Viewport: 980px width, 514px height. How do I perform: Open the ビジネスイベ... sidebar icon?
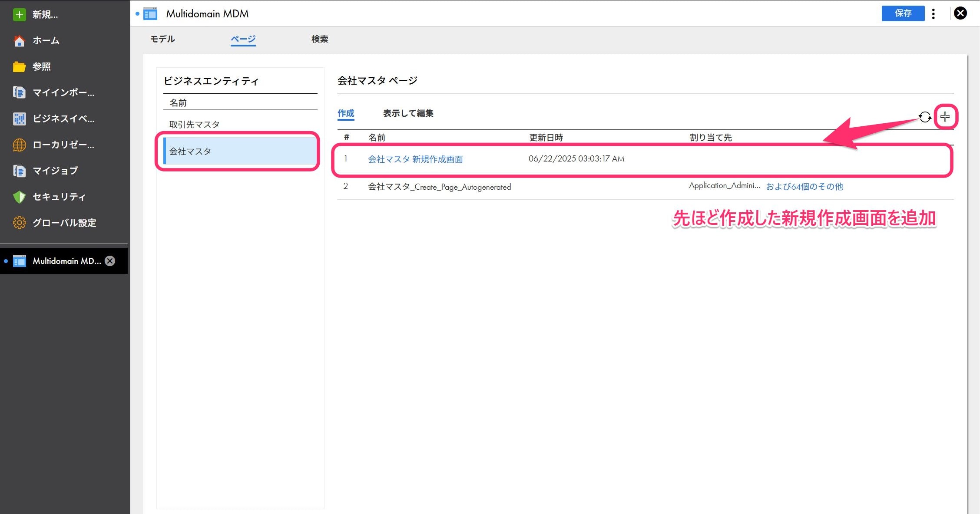click(19, 119)
